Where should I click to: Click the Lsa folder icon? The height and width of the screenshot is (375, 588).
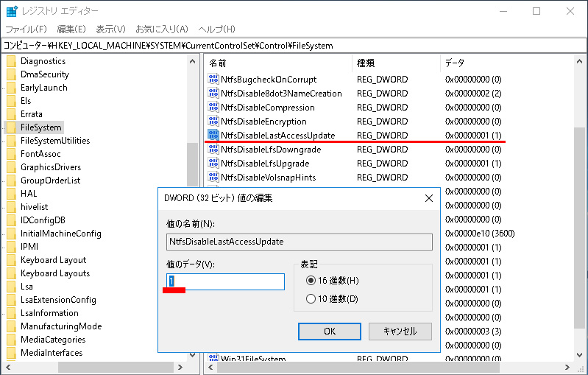click(11, 287)
